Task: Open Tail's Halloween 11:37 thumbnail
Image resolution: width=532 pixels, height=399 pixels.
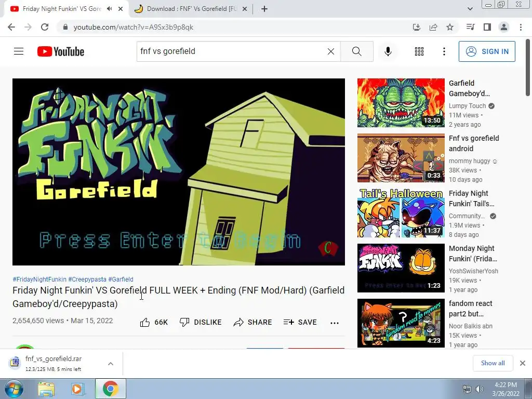Action: click(401, 213)
